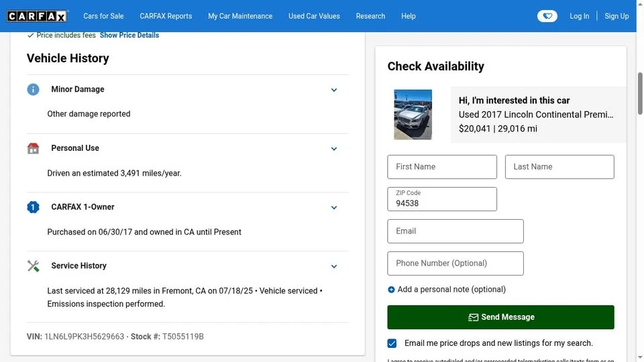This screenshot has width=644, height=362.
Task: Focus the Last Name field
Action: (x=559, y=167)
